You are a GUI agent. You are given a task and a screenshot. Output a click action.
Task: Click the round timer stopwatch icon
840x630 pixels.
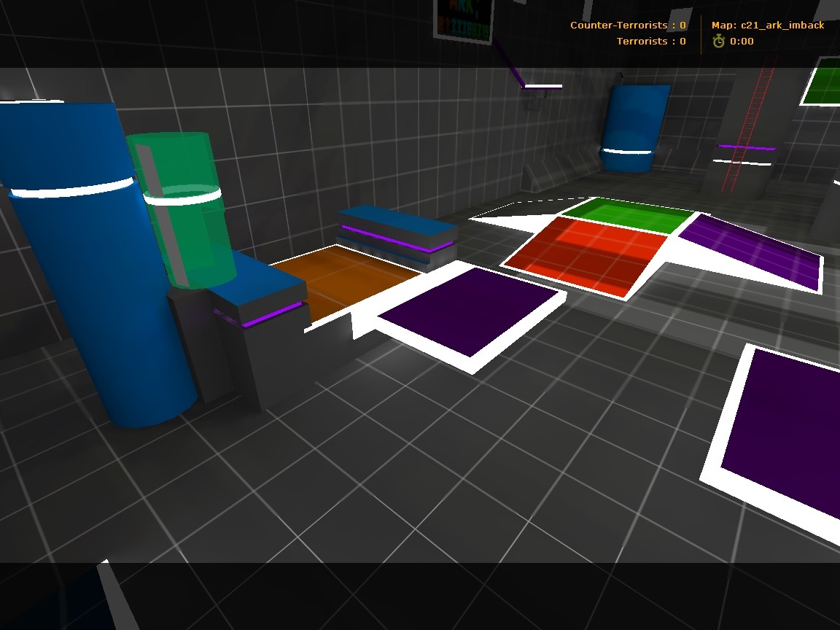click(x=718, y=42)
